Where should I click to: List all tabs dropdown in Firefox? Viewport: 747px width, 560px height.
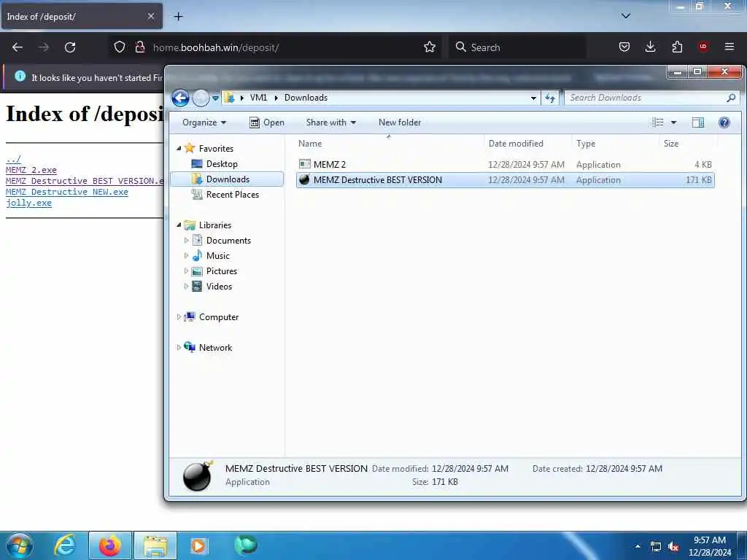pyautogui.click(x=626, y=16)
